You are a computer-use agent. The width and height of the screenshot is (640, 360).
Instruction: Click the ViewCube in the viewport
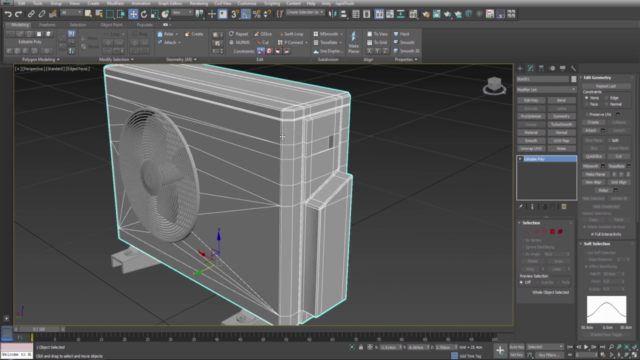tap(494, 85)
